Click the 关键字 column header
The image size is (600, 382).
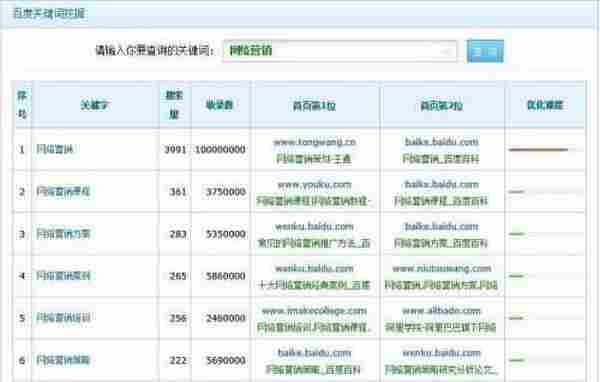pos(95,105)
